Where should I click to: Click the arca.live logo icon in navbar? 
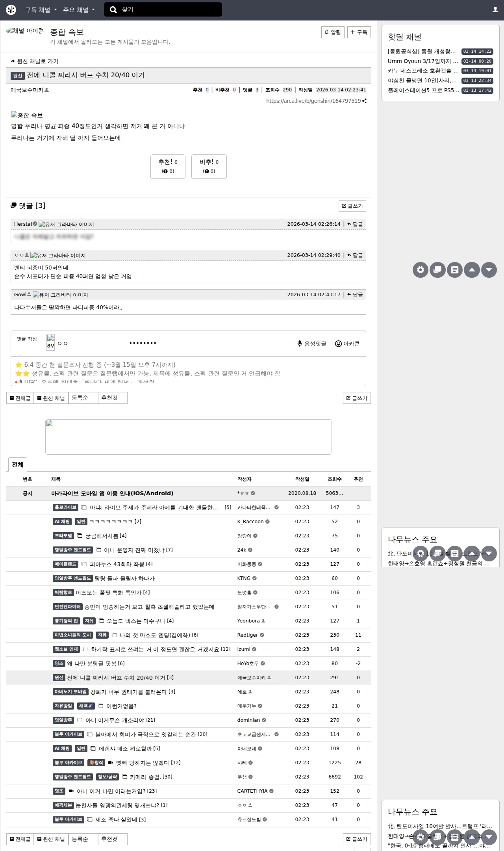pyautogui.click(x=11, y=10)
